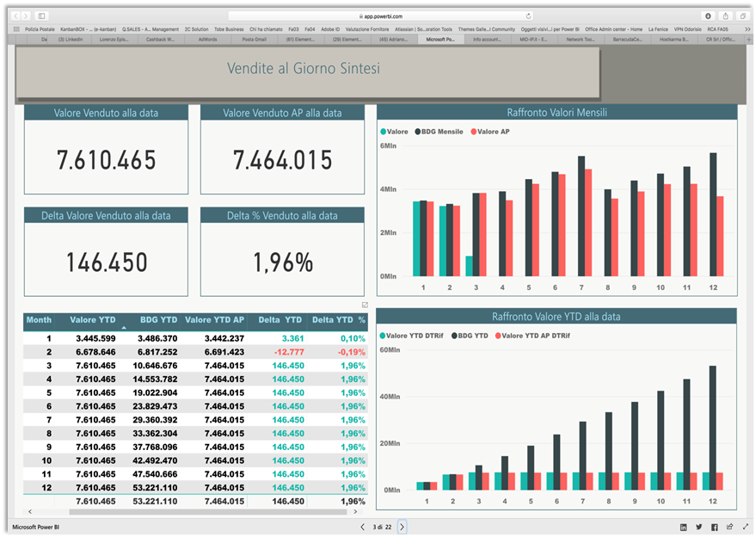Go to the previous report page arrow
Viewport: 756px width, 537px height.
pos(363,527)
